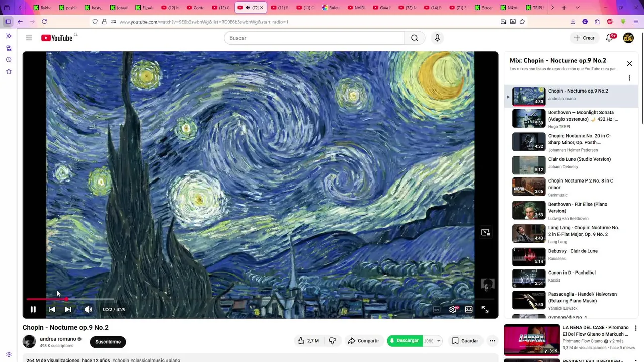
Task: Mute audio on the playing tab
Action: pyautogui.click(x=247, y=8)
